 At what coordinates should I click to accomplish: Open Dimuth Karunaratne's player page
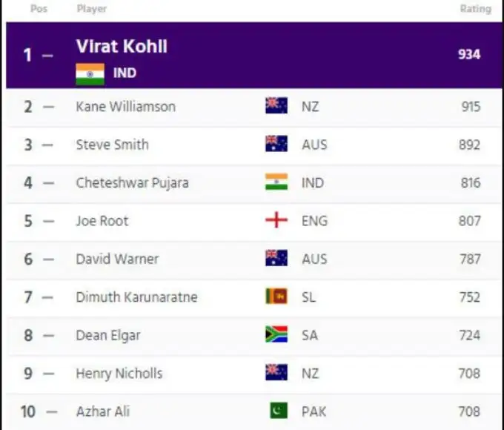tap(135, 297)
